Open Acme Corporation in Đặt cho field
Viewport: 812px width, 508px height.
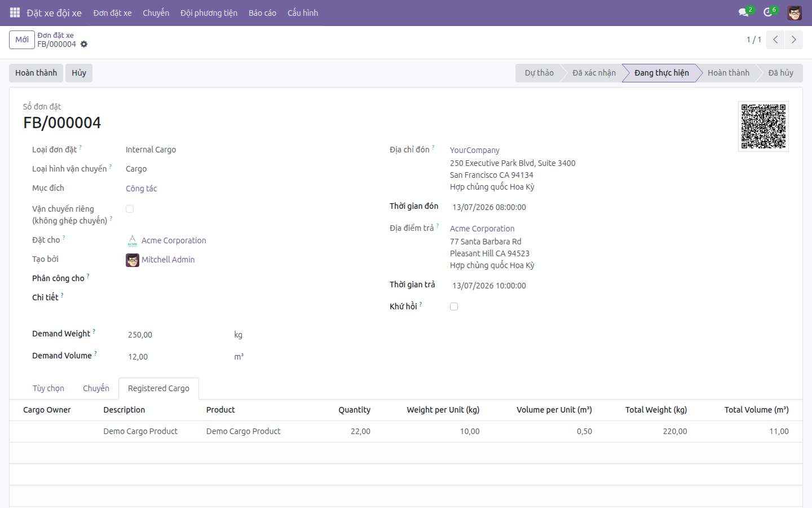[174, 240]
